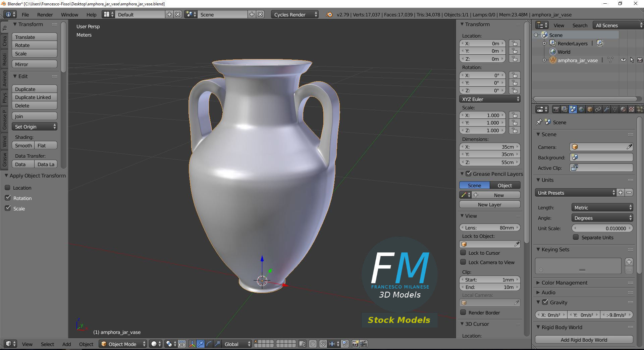The image size is (644, 350).
Task: Open the Object properties tab cube icon
Action: tap(590, 109)
